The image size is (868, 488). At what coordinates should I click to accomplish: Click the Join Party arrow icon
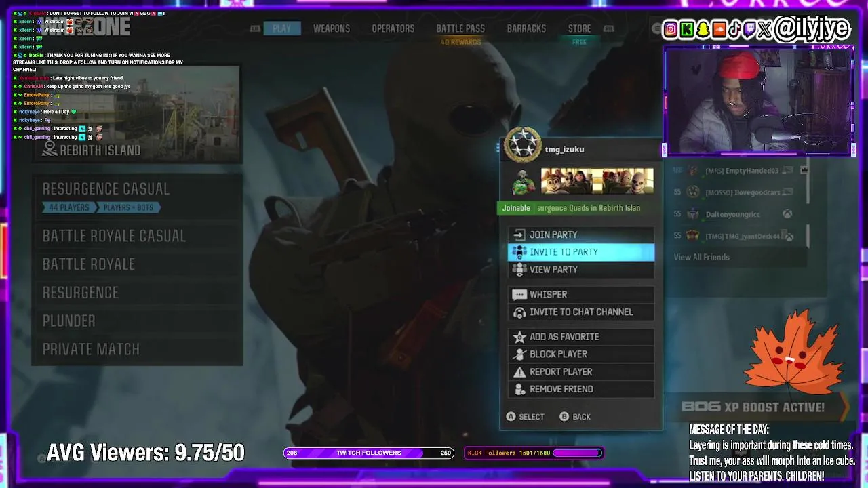[x=519, y=235]
